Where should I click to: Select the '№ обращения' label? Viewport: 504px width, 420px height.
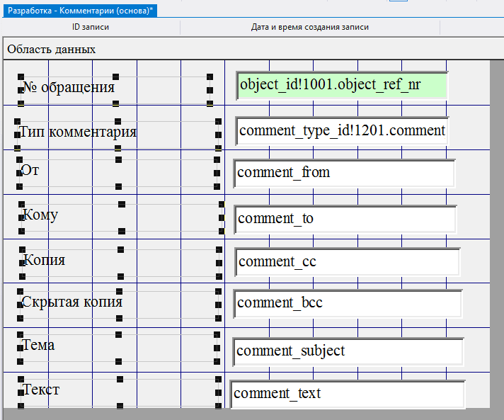69,88
